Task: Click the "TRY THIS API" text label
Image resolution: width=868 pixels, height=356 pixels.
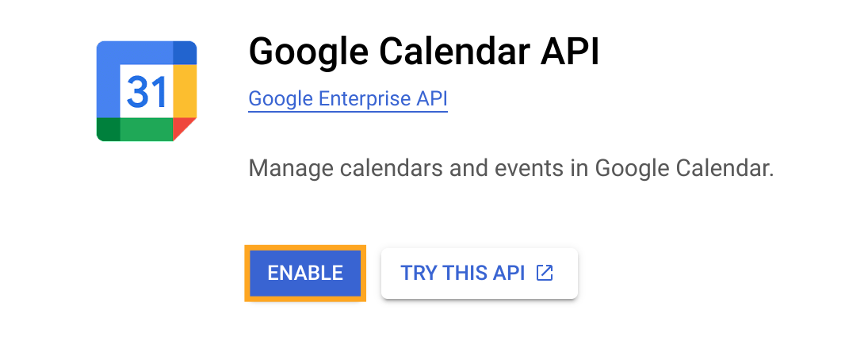Action: point(463,274)
